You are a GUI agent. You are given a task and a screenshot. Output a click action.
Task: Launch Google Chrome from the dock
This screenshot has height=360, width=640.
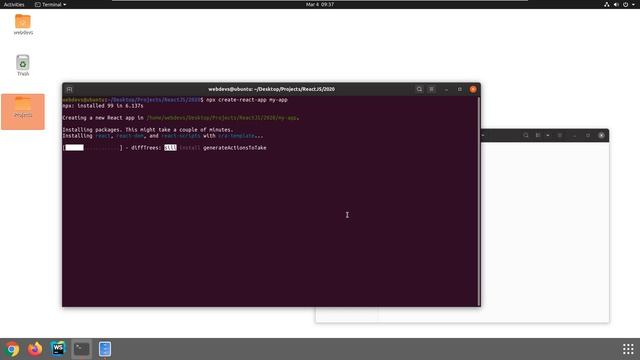pyautogui.click(x=12, y=349)
